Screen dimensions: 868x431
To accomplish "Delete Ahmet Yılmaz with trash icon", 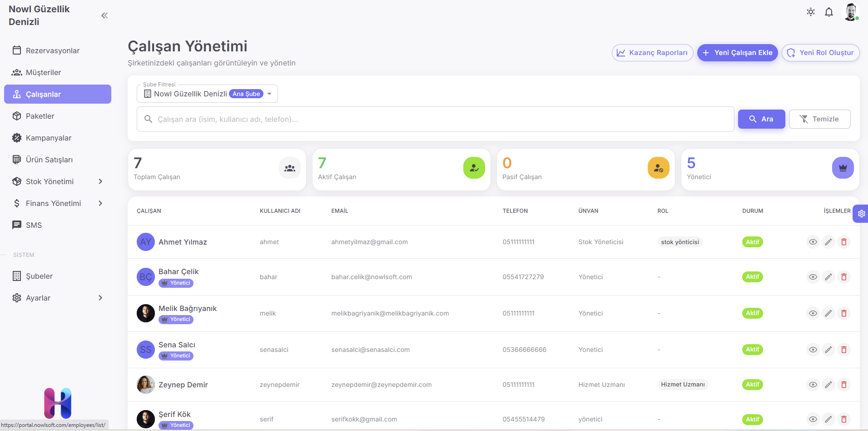I will (843, 242).
